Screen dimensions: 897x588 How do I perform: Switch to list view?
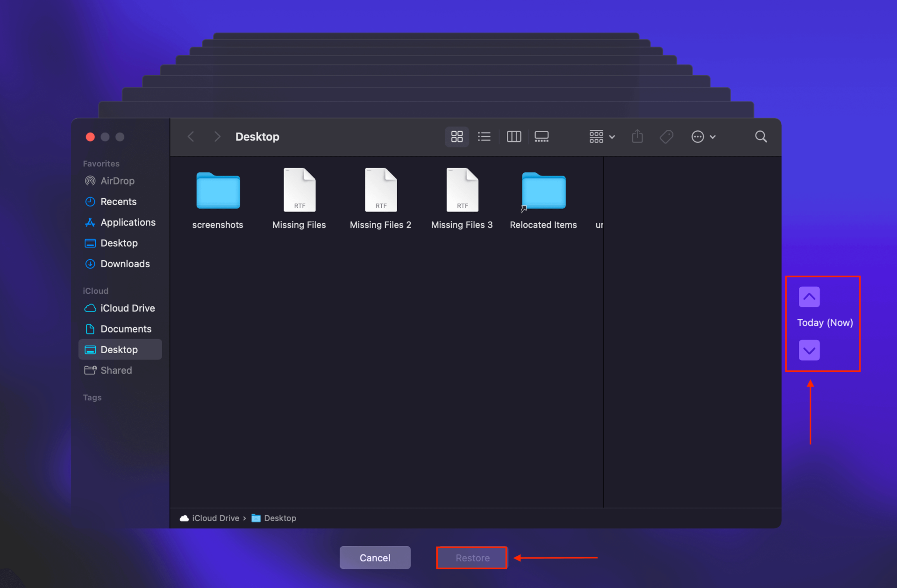pyautogui.click(x=484, y=136)
